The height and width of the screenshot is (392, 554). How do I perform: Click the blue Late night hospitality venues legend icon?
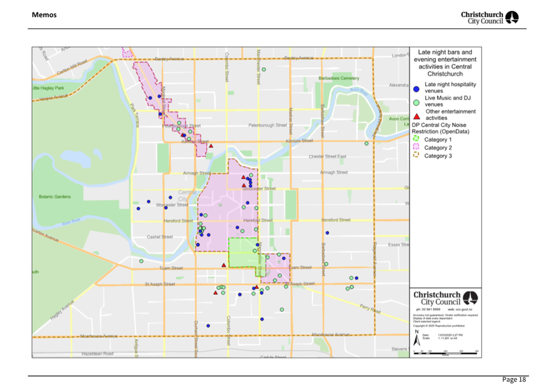pos(416,89)
